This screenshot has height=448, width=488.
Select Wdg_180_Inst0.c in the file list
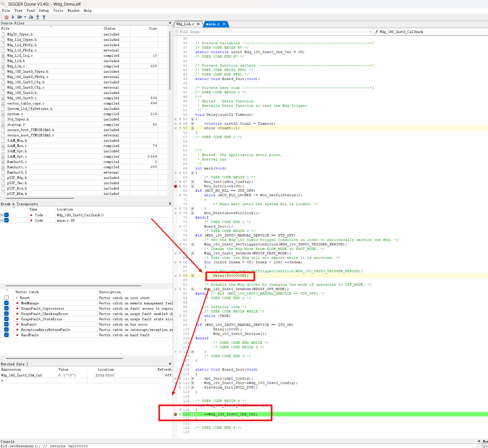coord(22,98)
